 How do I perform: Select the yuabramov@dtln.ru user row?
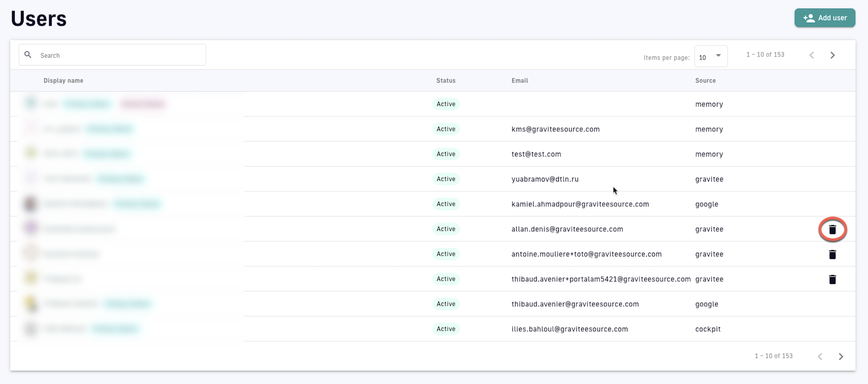(x=545, y=179)
